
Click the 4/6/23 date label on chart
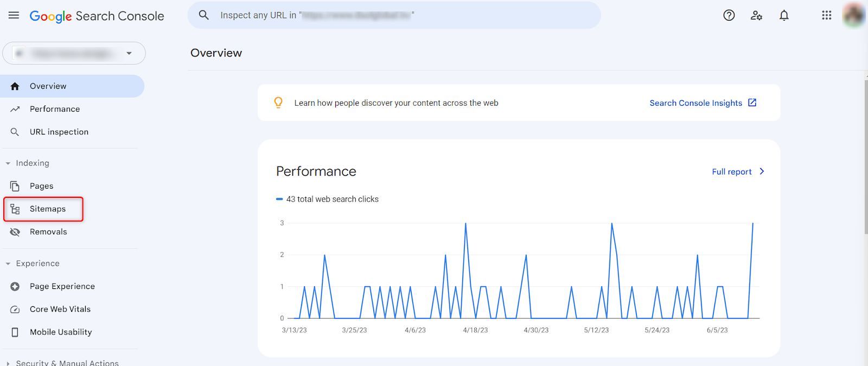pyautogui.click(x=415, y=330)
